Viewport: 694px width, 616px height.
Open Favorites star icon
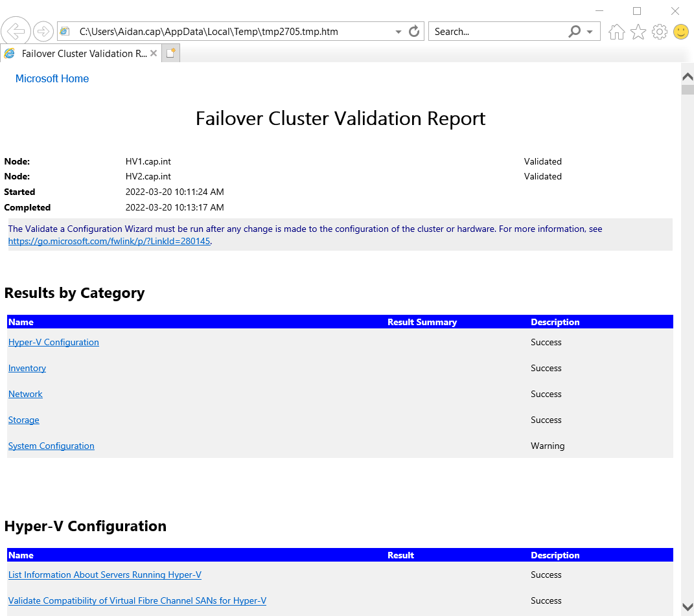[638, 32]
